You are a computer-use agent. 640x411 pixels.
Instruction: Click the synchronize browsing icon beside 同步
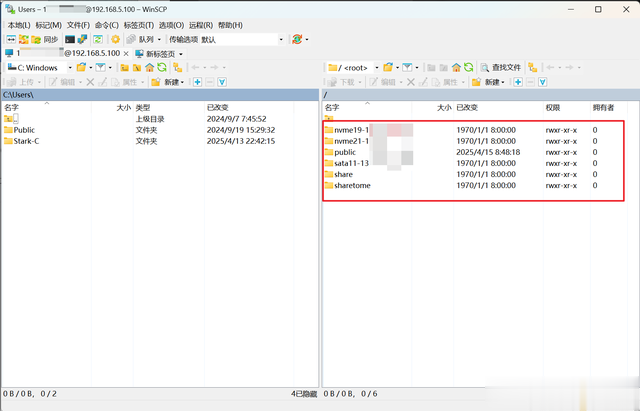pyautogui.click(x=24, y=40)
